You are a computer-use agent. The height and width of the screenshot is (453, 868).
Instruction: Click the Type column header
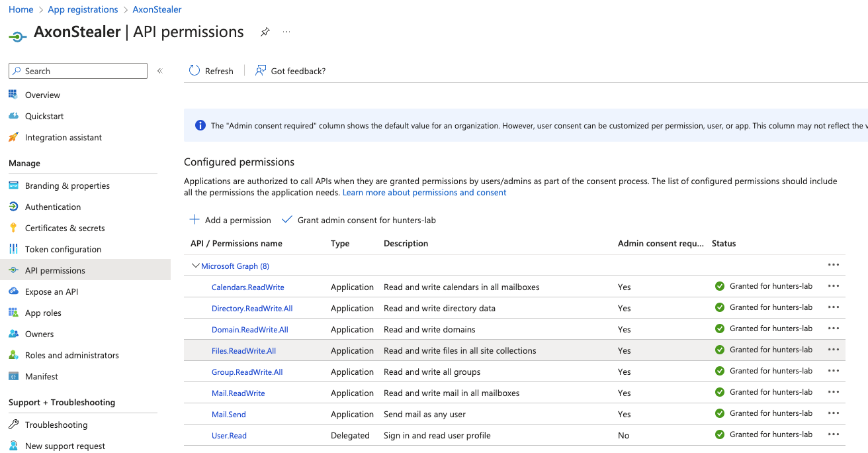click(x=340, y=243)
